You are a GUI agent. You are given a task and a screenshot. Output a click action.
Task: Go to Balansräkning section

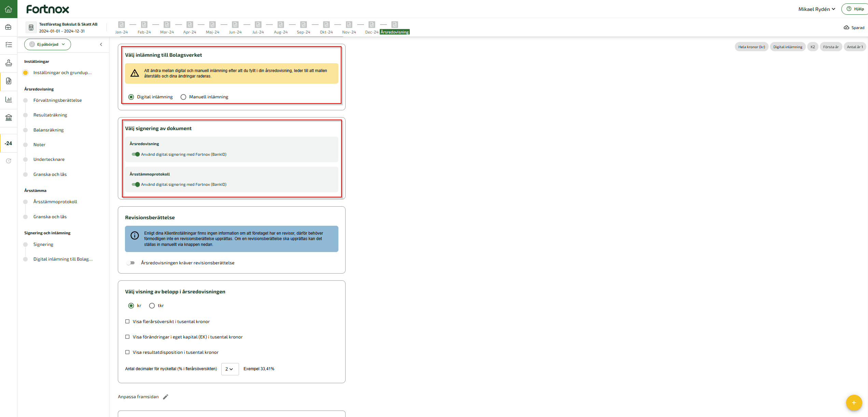[48, 130]
